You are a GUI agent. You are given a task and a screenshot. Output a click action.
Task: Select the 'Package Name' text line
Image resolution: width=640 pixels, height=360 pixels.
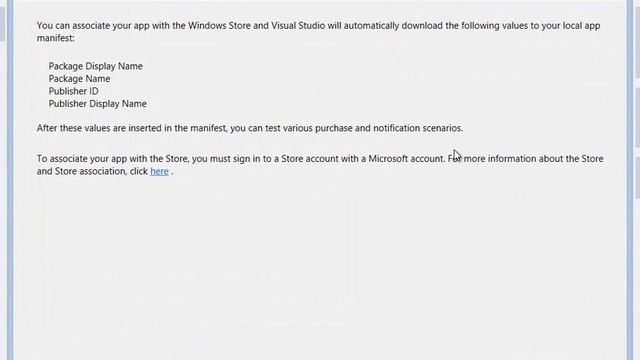point(79,79)
